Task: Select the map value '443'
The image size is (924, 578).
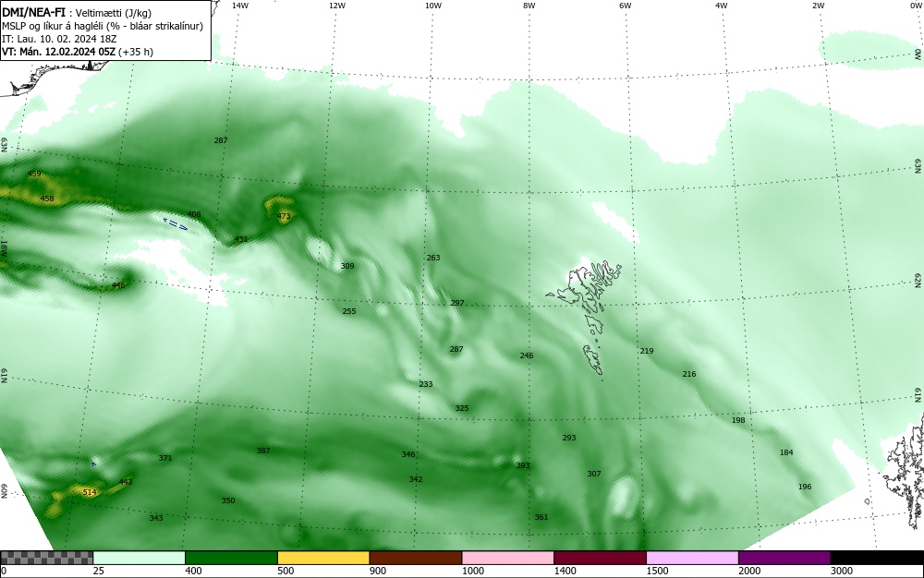Action: [x=126, y=482]
